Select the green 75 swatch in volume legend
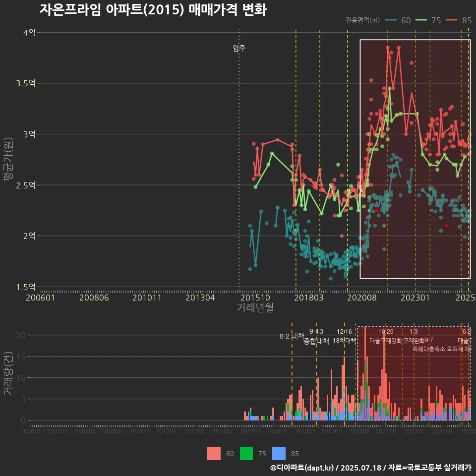The image size is (476, 476). pyautogui.click(x=246, y=454)
